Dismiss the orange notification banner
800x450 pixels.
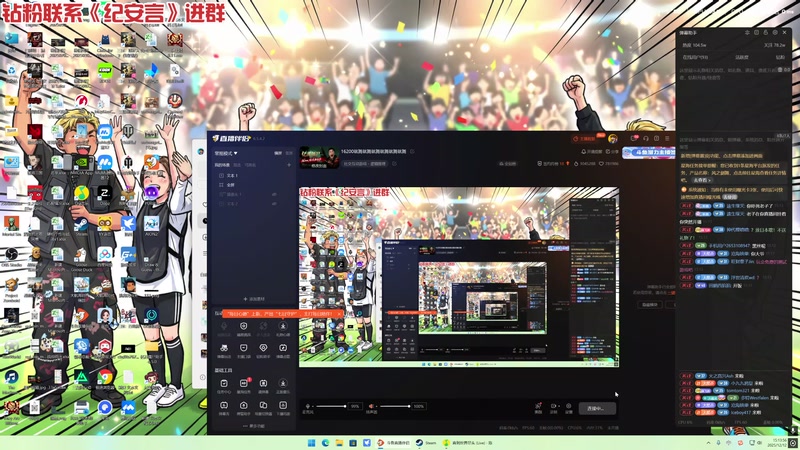pos(339,314)
